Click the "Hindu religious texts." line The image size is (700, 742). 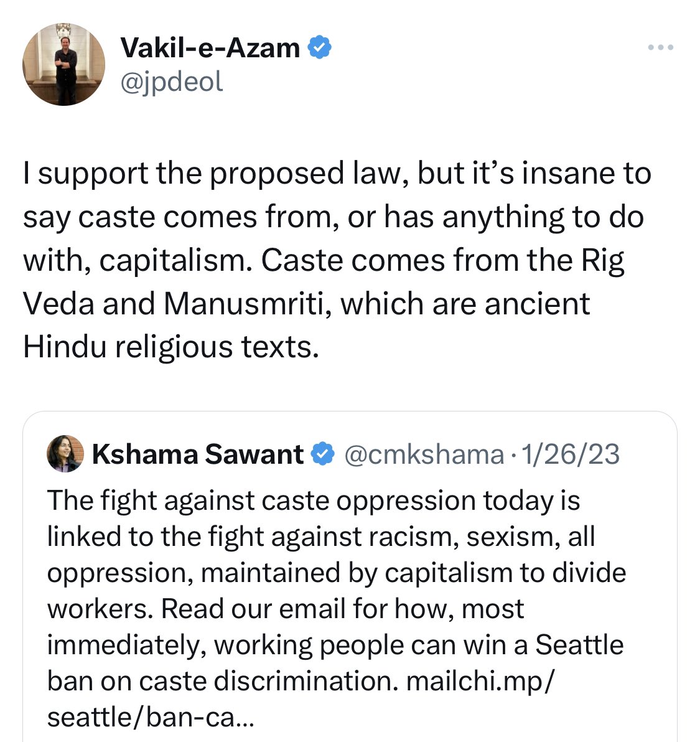point(170,347)
